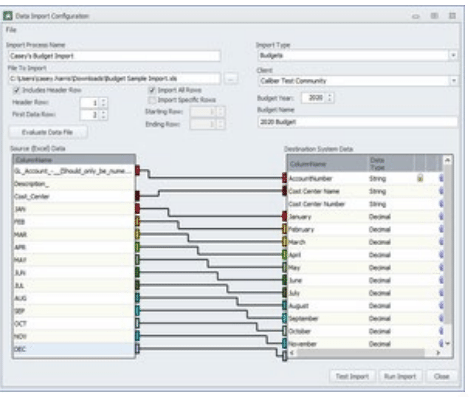
Task: Click the SEP source connector handle
Action: pos(137,311)
